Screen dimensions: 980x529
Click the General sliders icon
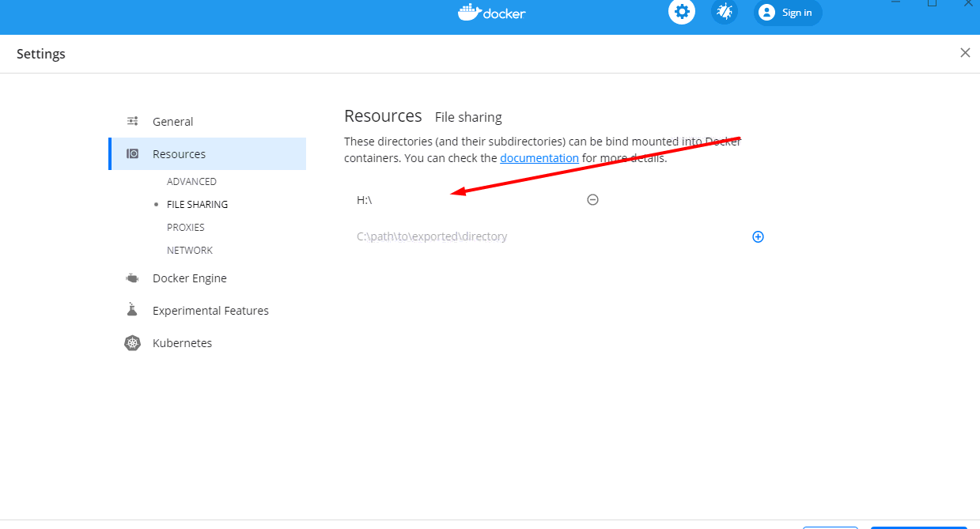tap(133, 122)
